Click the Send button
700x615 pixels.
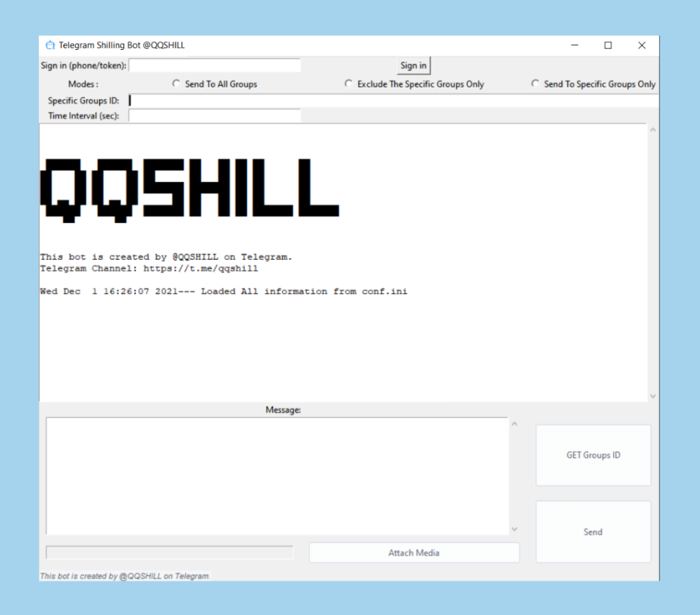[x=593, y=532]
